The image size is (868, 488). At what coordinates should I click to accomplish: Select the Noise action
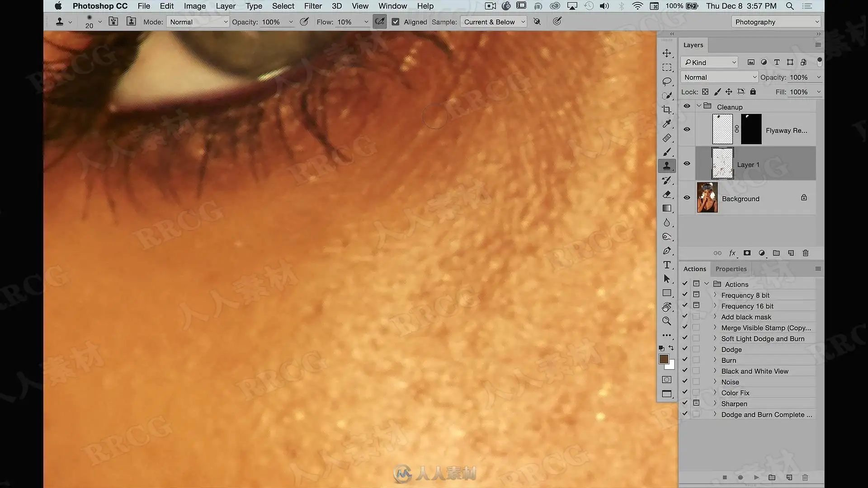[730, 382]
